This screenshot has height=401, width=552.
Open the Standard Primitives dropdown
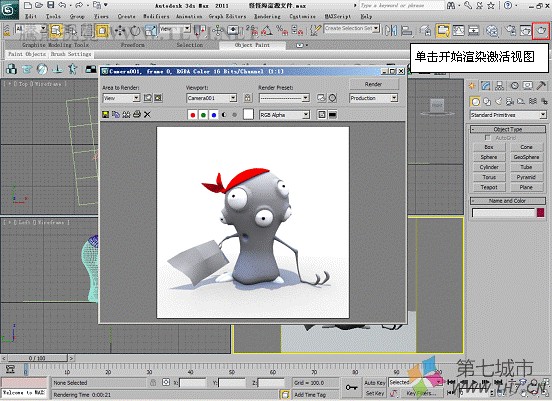(508, 115)
